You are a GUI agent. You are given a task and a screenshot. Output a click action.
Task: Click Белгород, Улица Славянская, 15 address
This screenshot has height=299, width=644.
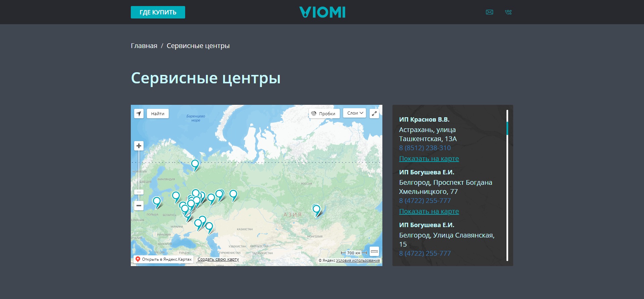click(x=447, y=240)
